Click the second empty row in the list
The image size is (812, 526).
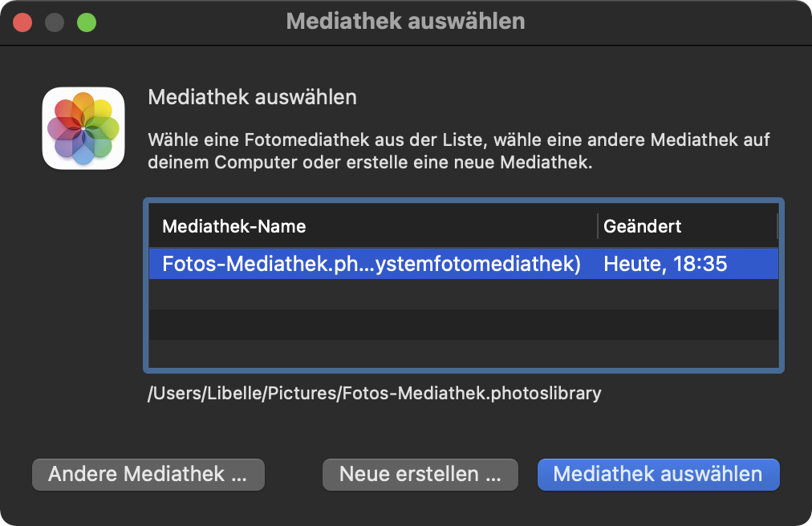[463, 325]
